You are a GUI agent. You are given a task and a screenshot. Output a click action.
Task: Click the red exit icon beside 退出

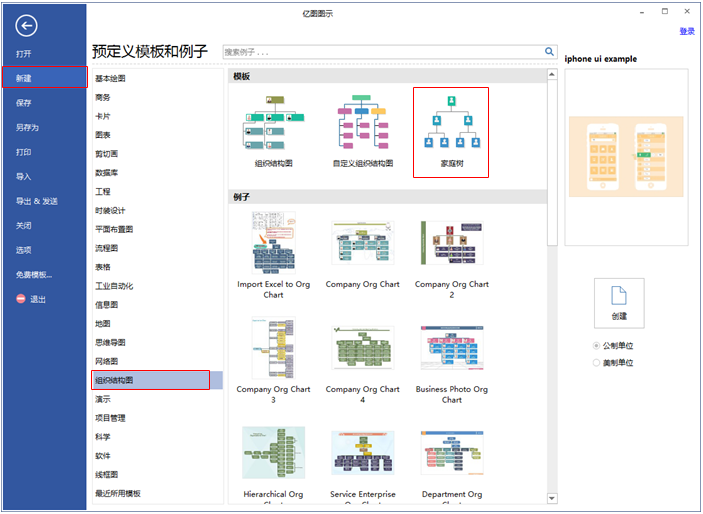tap(21, 299)
